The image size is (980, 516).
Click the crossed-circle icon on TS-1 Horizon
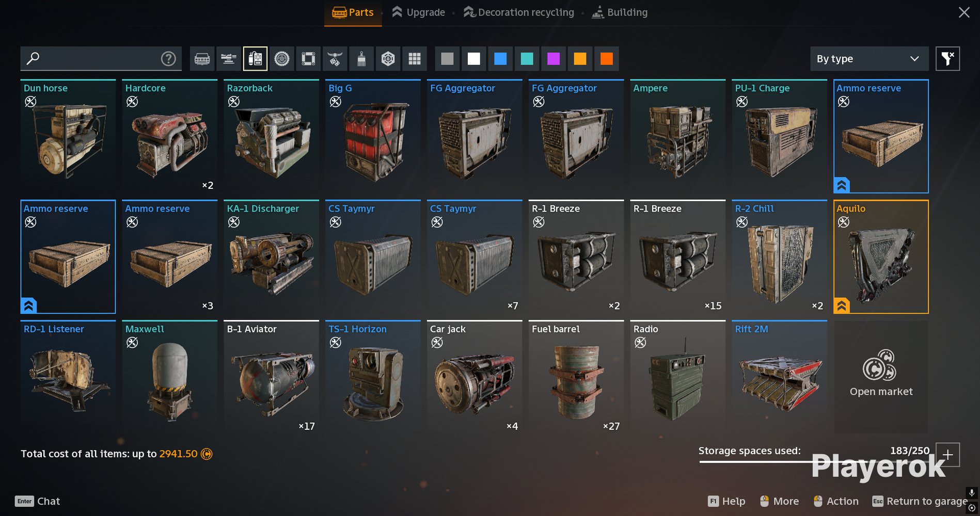tap(336, 343)
